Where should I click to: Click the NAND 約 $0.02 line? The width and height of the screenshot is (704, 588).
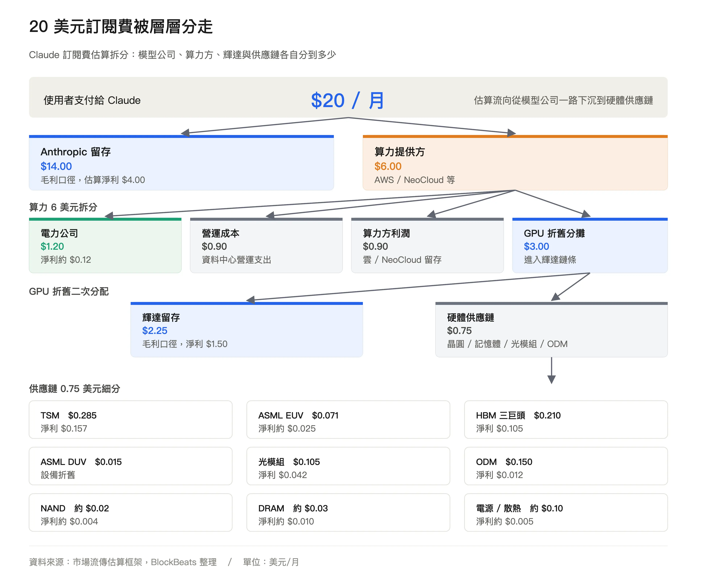click(x=75, y=508)
